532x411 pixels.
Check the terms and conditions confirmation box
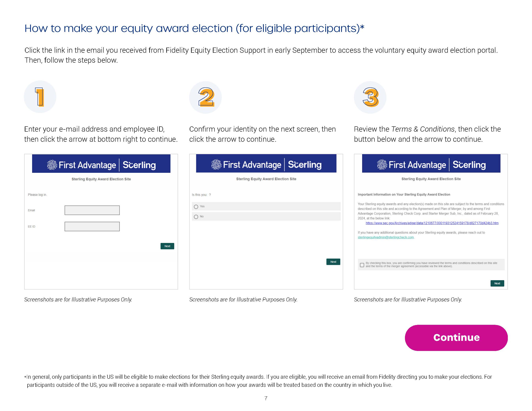[x=362, y=265]
